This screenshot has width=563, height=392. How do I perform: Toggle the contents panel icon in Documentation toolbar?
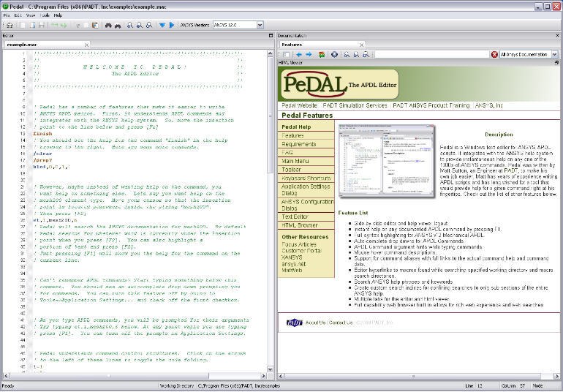286,55
